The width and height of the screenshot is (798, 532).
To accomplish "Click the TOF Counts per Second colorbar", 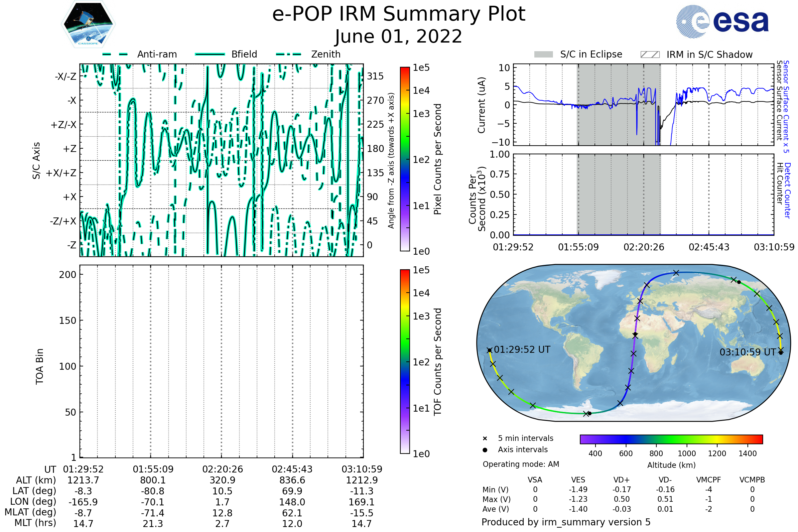I will tap(405, 361).
